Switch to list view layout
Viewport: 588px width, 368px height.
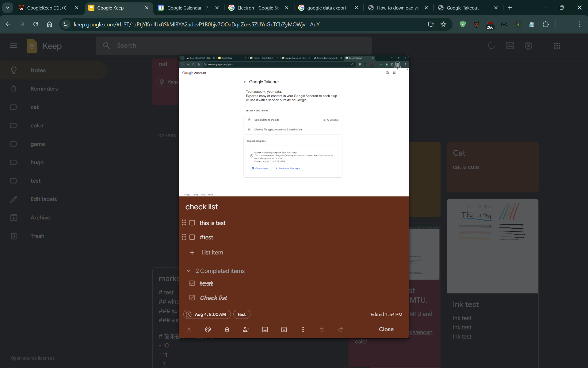point(510,46)
